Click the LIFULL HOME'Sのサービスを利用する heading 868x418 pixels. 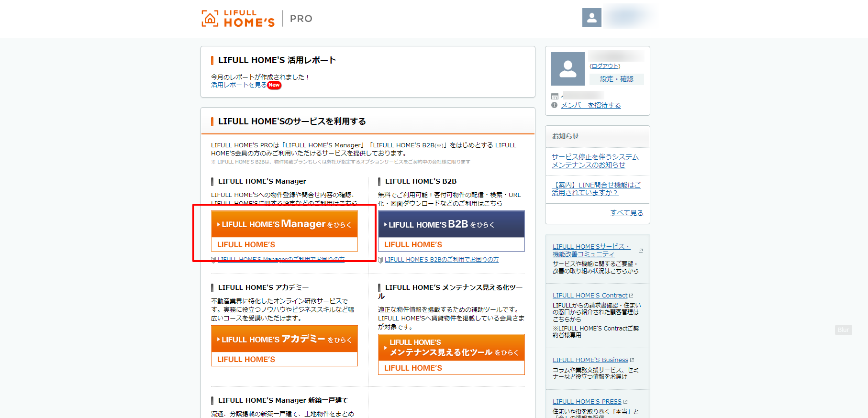(x=292, y=121)
